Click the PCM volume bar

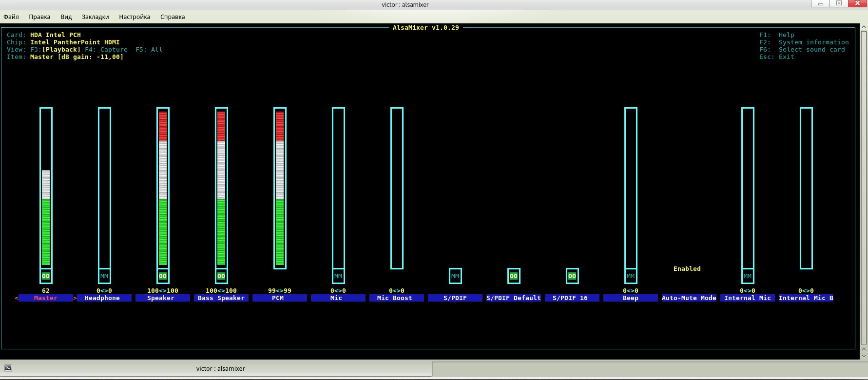click(x=280, y=188)
